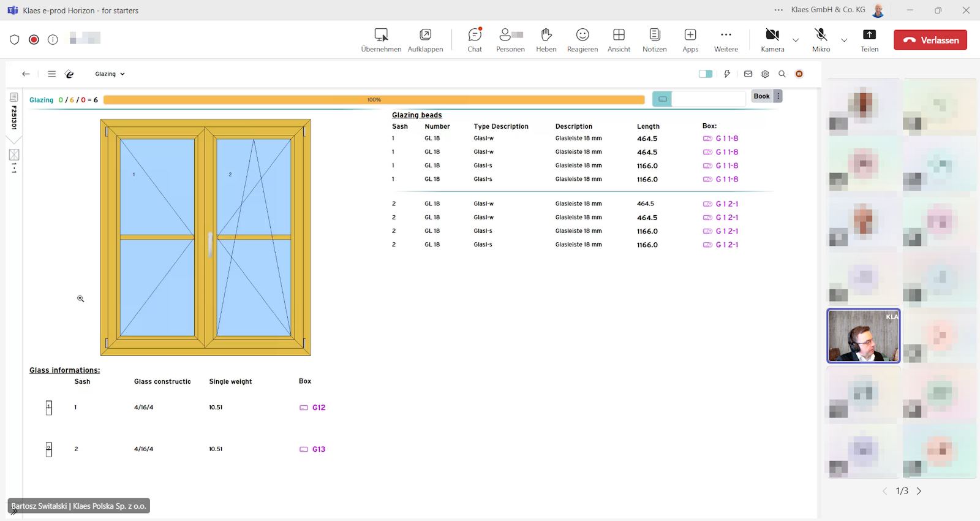Viewport: 980px width, 521px height.
Task: Click the orange 100% progress bar
Action: coord(374,100)
